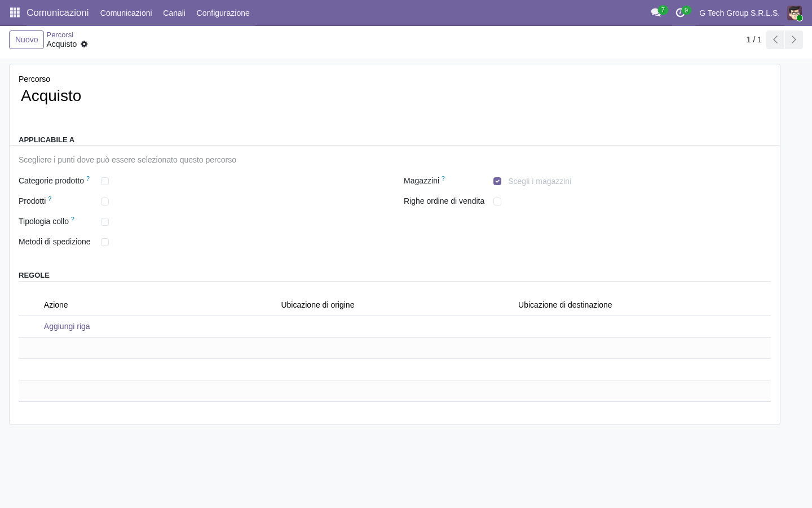Uncheck the Magazzini checkbox

click(497, 181)
